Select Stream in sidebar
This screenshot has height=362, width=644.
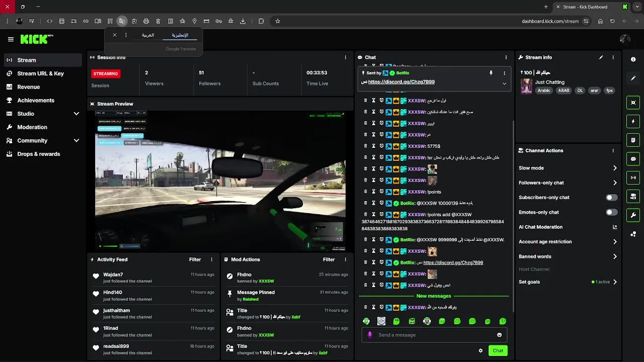(42, 60)
